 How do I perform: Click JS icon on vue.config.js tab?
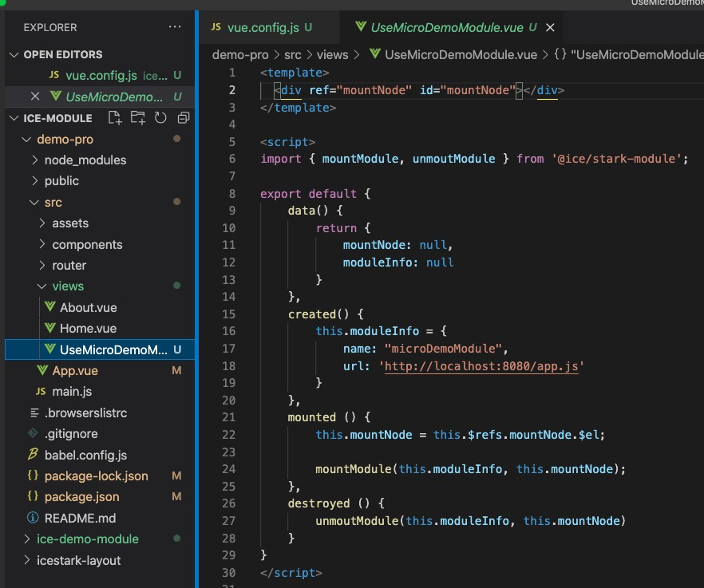click(x=216, y=27)
